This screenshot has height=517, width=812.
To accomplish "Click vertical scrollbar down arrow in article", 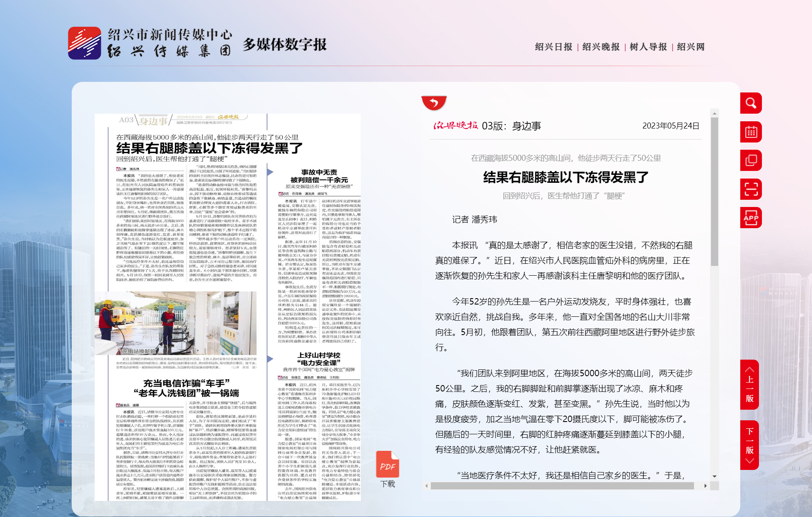I will click(x=714, y=477).
